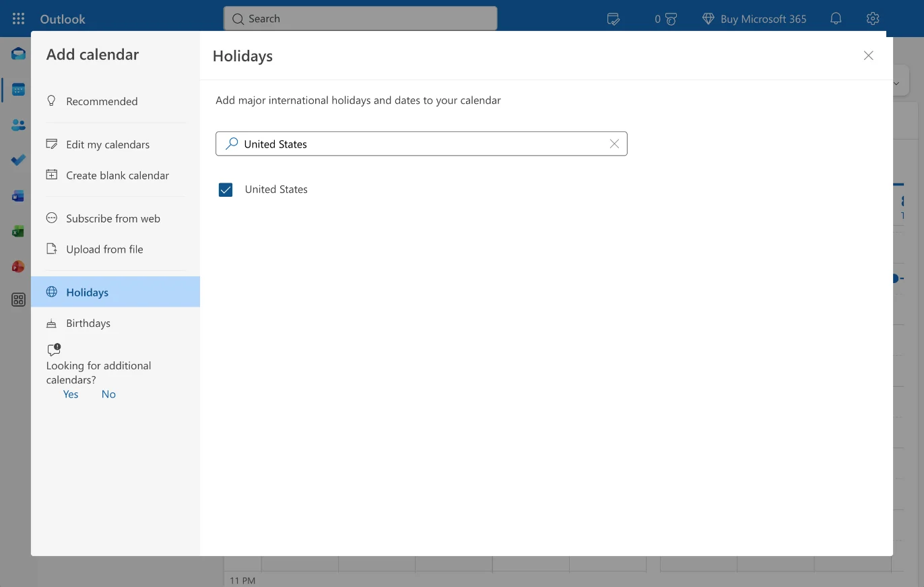Select Edit my calendars
This screenshot has height=587, width=924.
click(115, 144)
